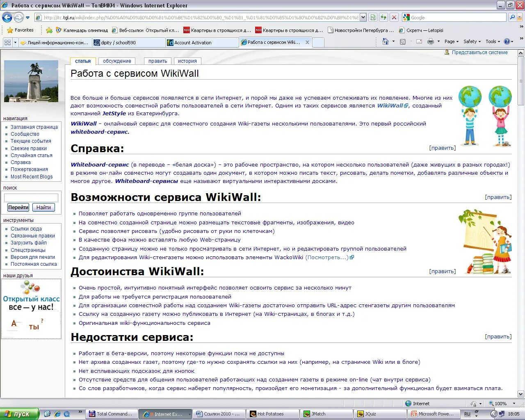
Task: Open the Календарь олимпиад favorites link
Action: (x=82, y=30)
